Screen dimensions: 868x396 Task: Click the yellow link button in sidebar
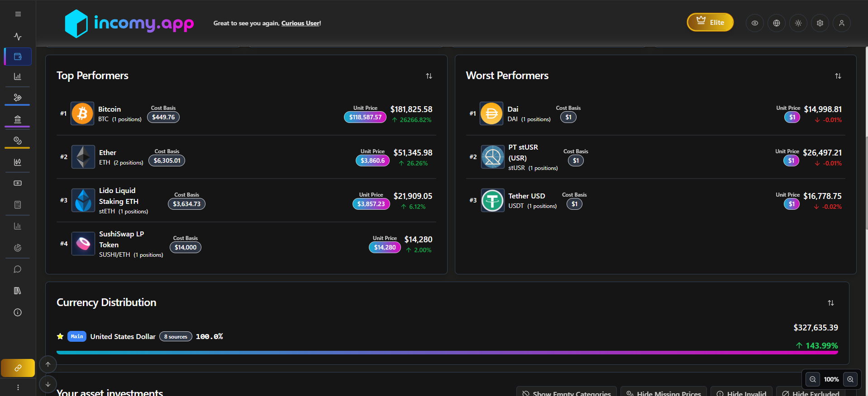[x=18, y=368]
